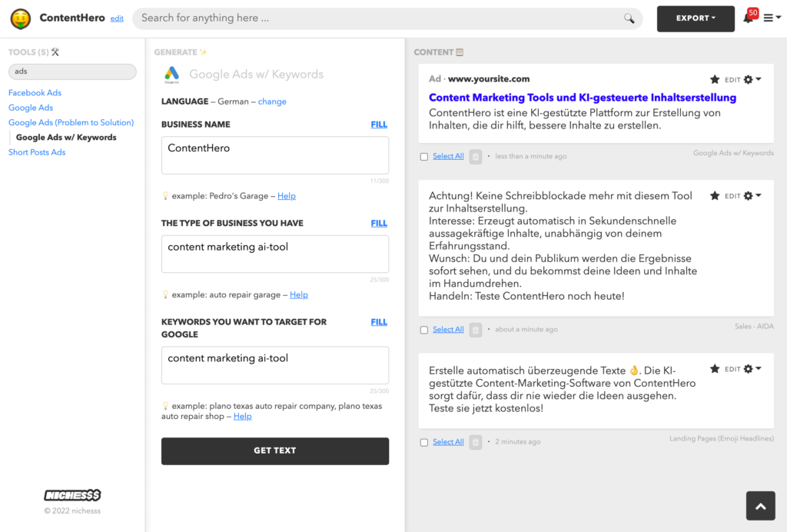Screen dimensions: 787x532
Task: Open the hamburger menu icon
Action: tap(769, 18)
